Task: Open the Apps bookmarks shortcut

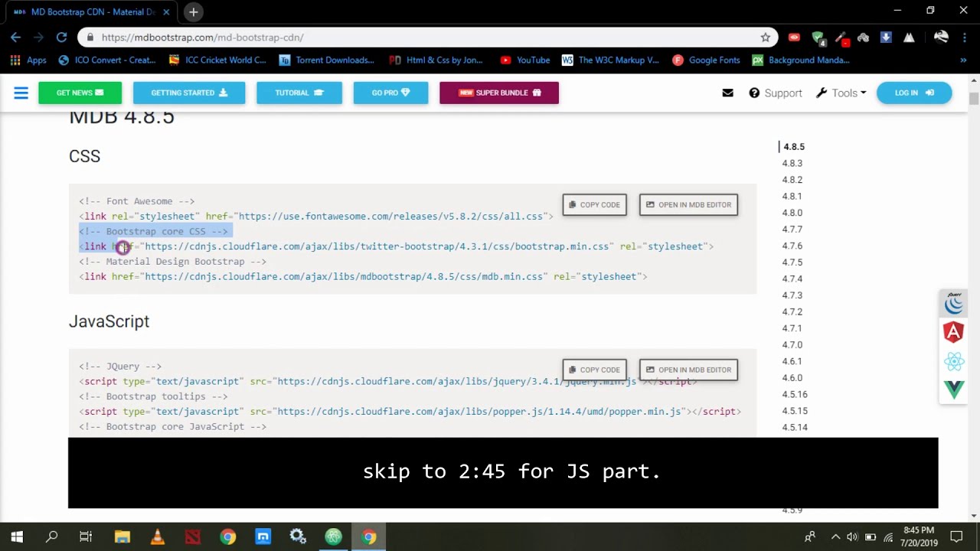Action: (x=28, y=60)
